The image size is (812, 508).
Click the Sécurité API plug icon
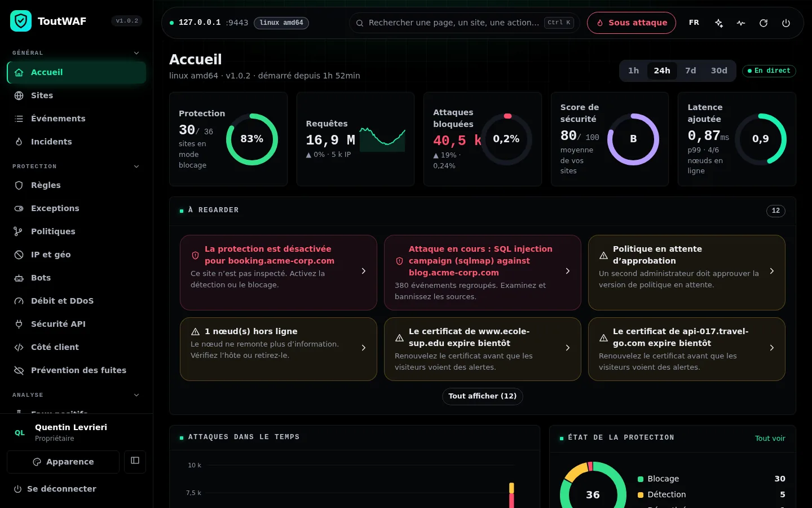coord(19,324)
